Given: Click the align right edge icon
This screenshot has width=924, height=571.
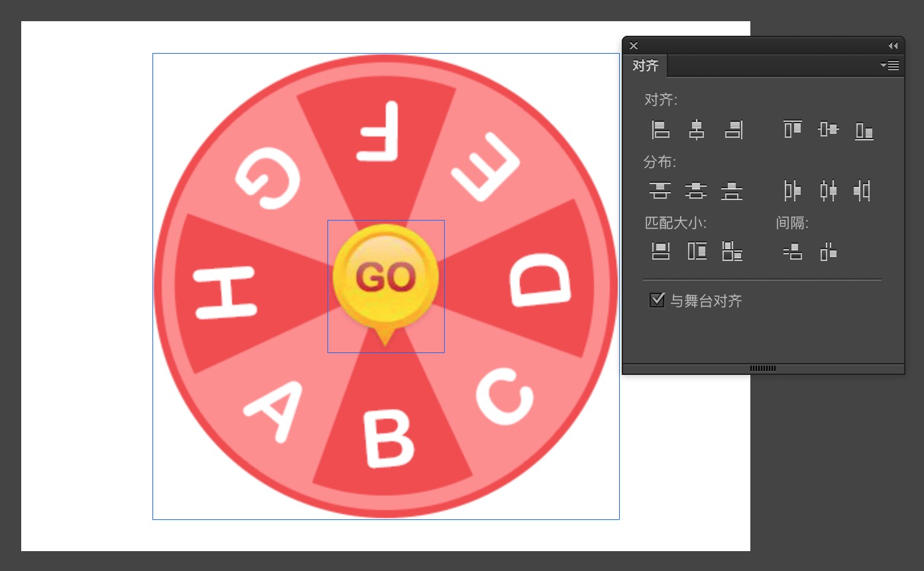Looking at the screenshot, I should point(733,129).
